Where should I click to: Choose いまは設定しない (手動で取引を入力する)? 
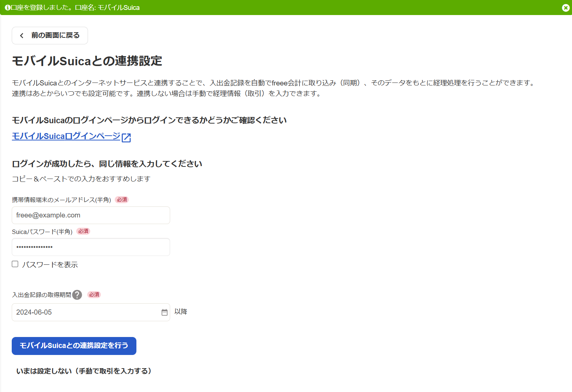pos(84,371)
